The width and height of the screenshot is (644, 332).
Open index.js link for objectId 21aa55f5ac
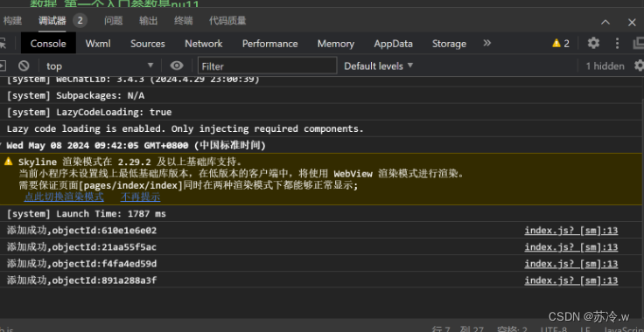click(x=571, y=247)
